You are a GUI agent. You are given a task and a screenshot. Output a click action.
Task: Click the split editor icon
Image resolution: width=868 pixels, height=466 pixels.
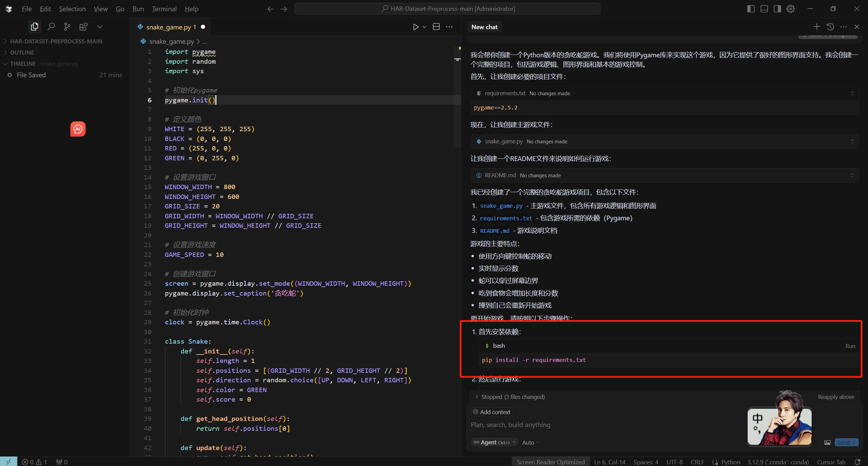pos(436,27)
